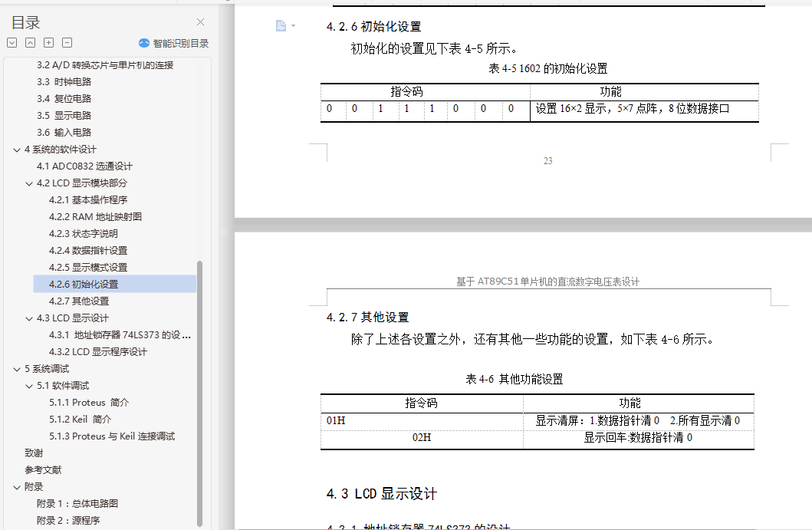Click the minus icon to lower heading level
Viewport: 812px width, 530px height.
67,43
